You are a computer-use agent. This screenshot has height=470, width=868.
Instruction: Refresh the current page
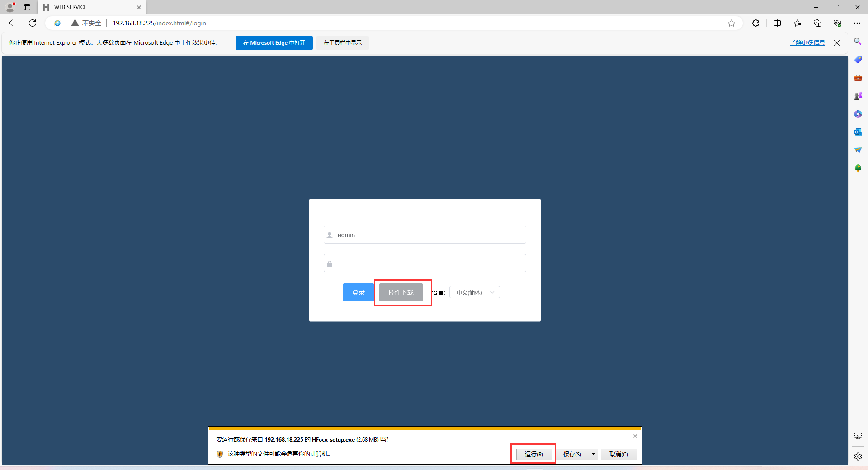click(x=33, y=23)
